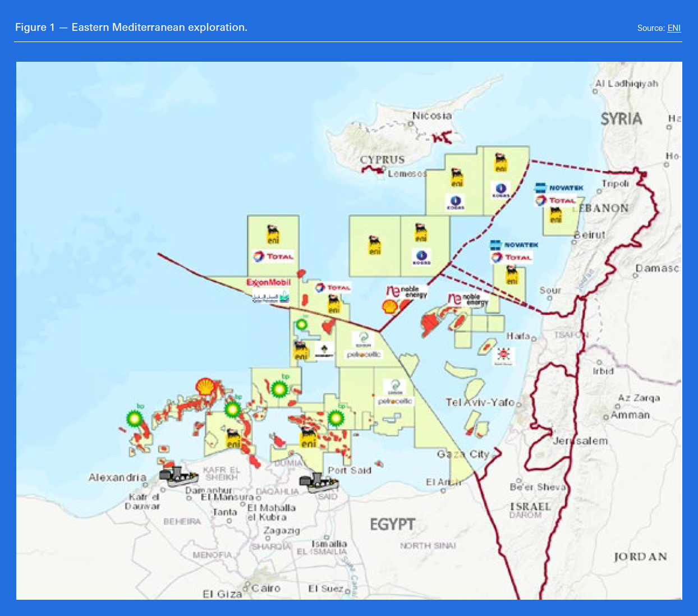Select the Shell logo beside noble energy
Viewport: 698px width, 616px height.
(390, 306)
